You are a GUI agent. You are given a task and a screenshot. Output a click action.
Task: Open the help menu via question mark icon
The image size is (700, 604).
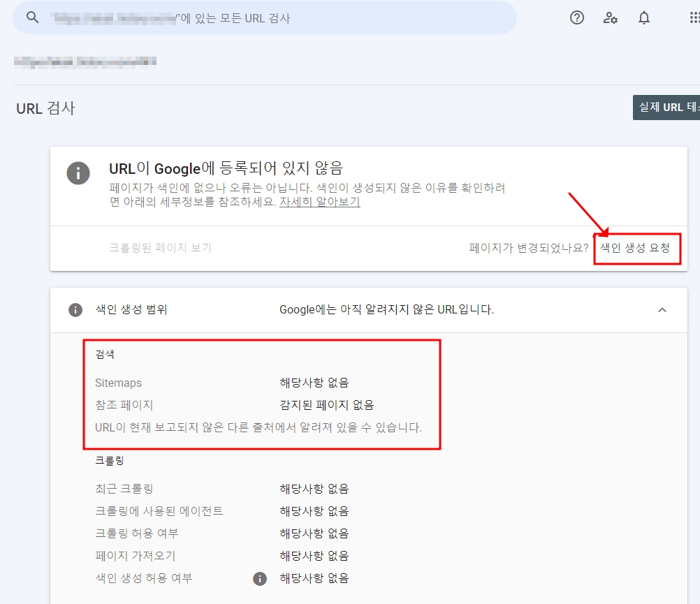point(576,17)
